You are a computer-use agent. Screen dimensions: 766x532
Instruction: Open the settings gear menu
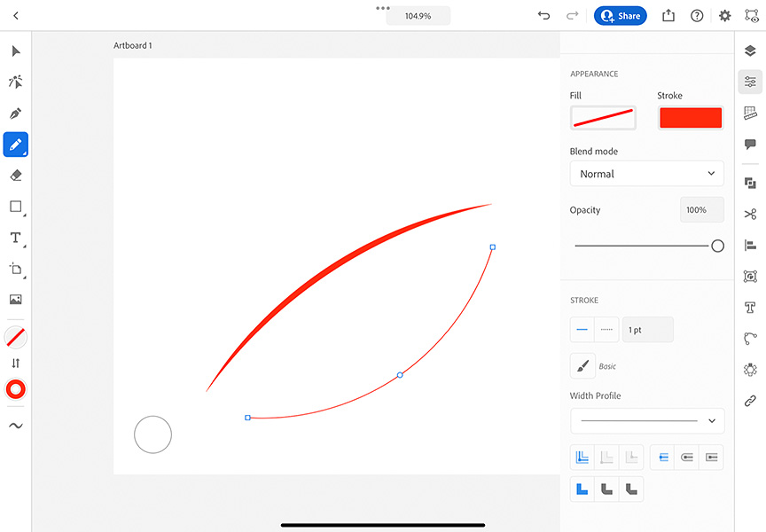click(724, 15)
